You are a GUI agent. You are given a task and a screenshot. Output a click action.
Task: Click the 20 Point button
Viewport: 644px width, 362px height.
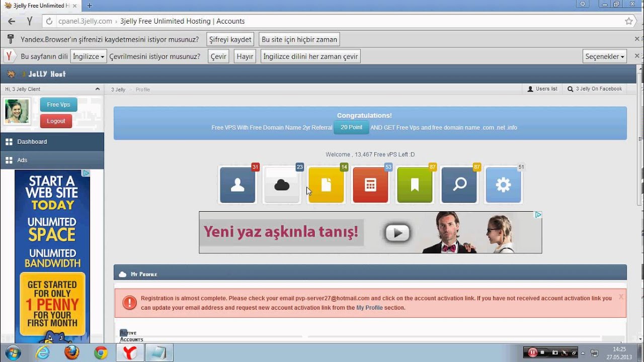[351, 127]
